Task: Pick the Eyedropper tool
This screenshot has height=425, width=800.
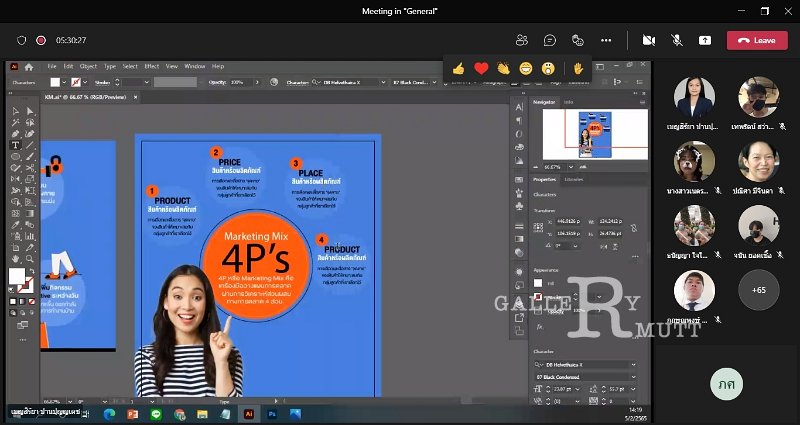Action: pyautogui.click(x=15, y=224)
